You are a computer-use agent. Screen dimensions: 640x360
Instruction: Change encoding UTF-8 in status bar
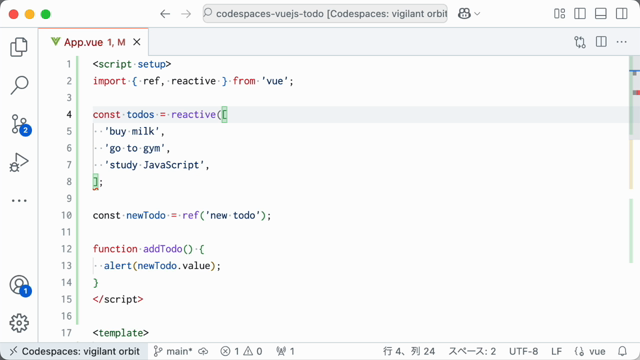click(523, 351)
